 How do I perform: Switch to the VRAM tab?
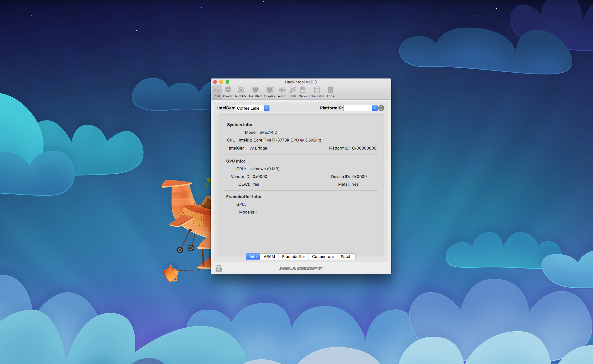269,256
